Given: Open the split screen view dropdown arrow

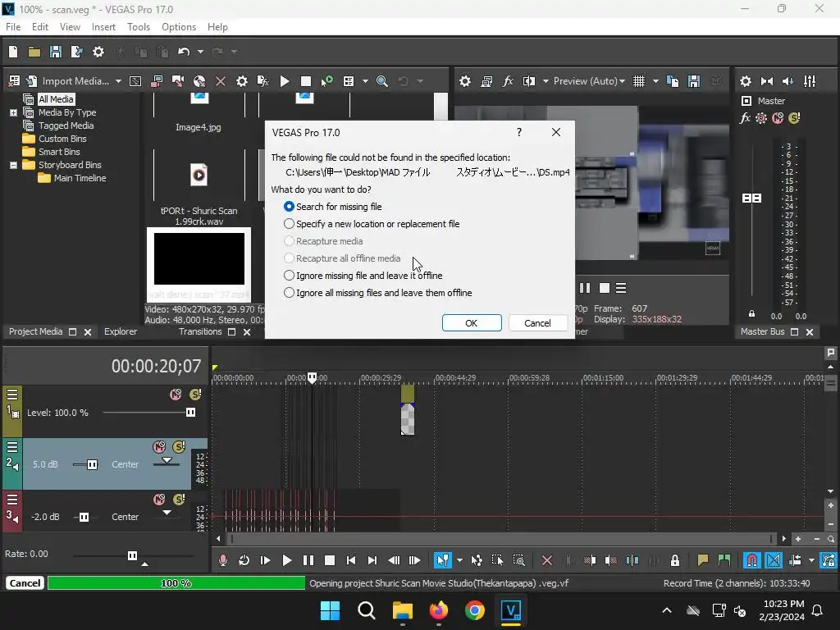Looking at the screenshot, I should (x=546, y=81).
